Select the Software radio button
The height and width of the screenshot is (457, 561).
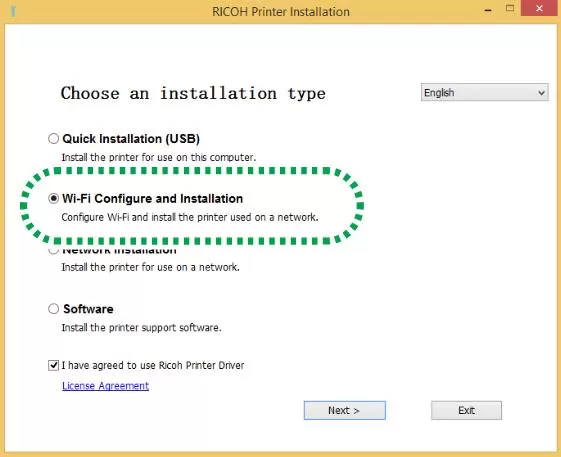click(x=53, y=308)
